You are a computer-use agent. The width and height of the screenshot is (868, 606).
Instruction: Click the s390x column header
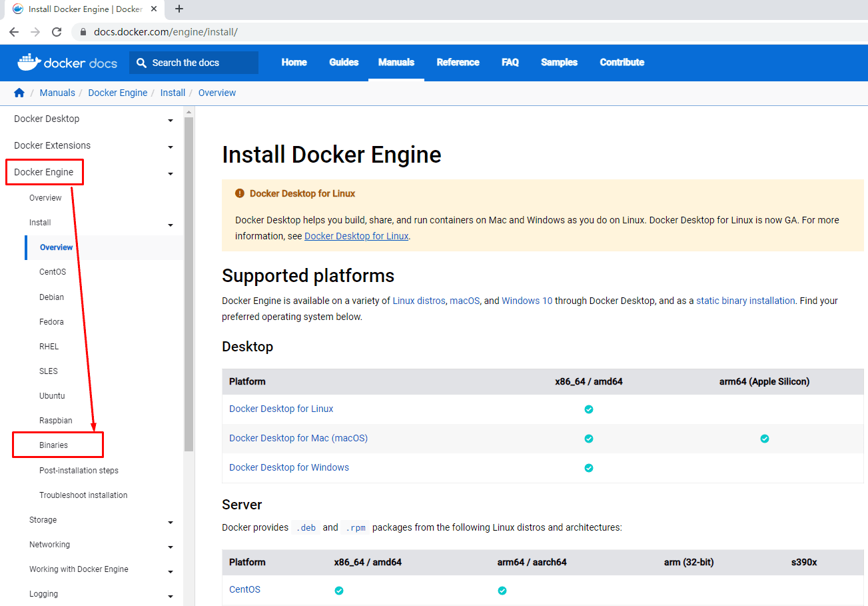(x=803, y=562)
